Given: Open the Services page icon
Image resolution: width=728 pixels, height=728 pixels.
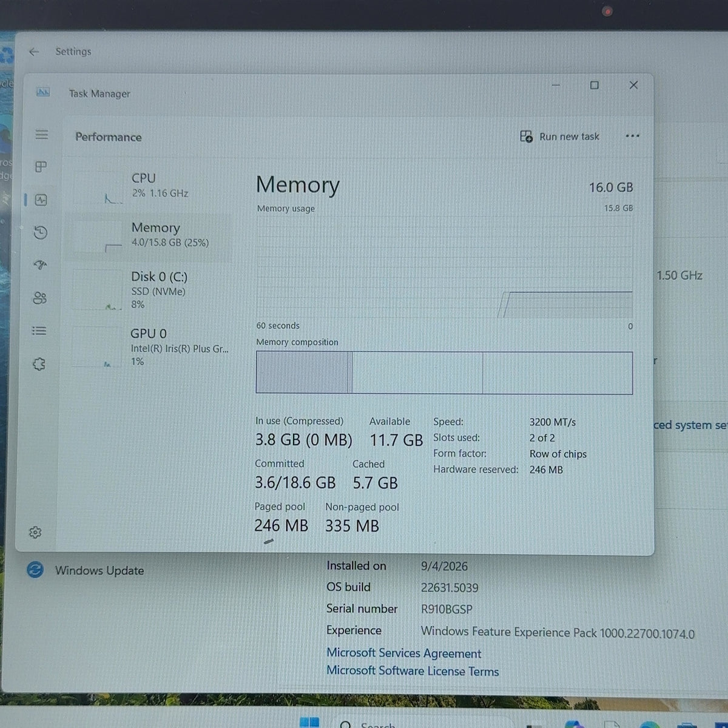Looking at the screenshot, I should tap(39, 364).
